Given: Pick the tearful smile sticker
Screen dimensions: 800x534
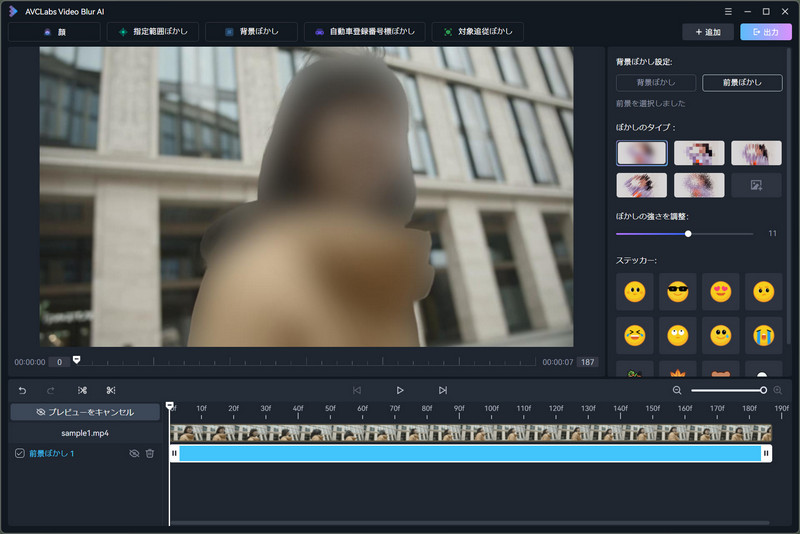Looking at the screenshot, I should point(721,336).
